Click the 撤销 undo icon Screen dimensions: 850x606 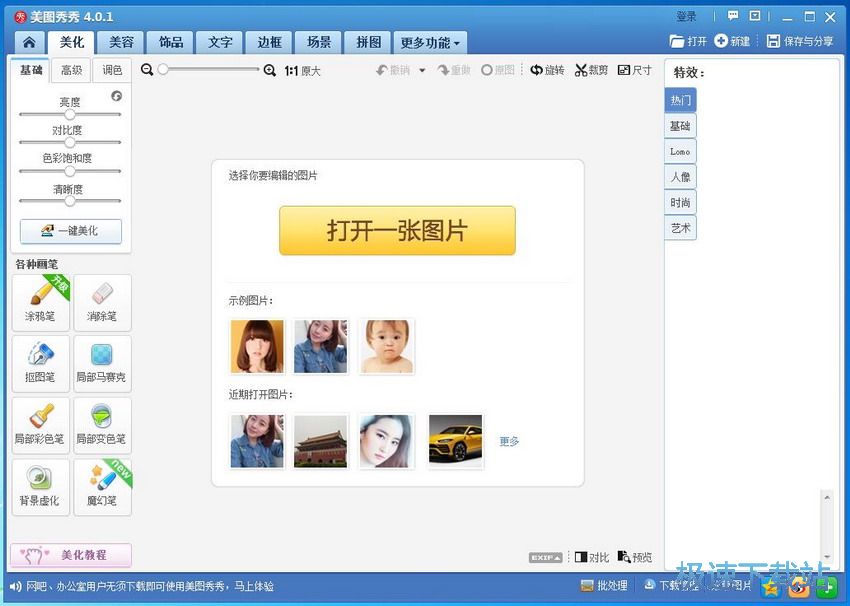[382, 70]
